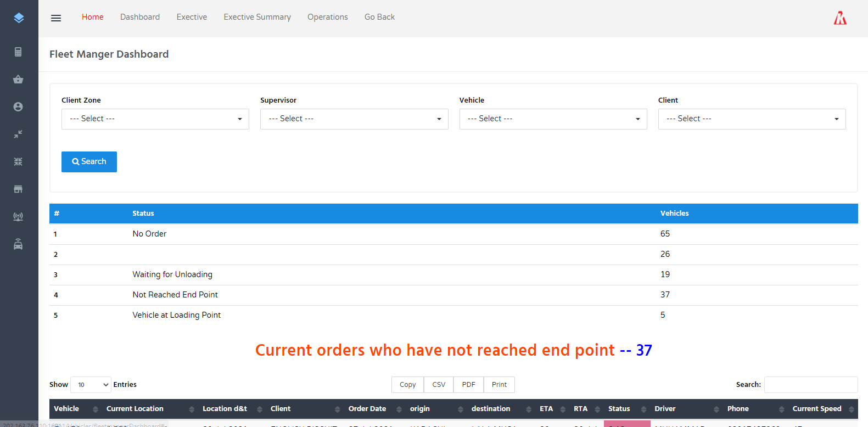
Task: Toggle the hamburger menu icon
Action: [x=56, y=18]
